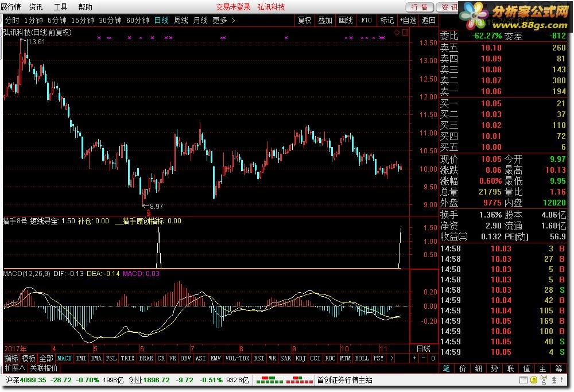Select 价 price tab in right panel
Image resolution: width=574 pixels, height=392 pixels.
[463, 368]
